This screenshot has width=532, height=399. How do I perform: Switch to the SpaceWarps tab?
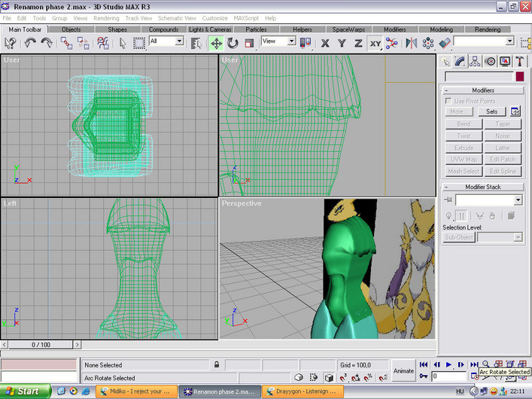348,29
